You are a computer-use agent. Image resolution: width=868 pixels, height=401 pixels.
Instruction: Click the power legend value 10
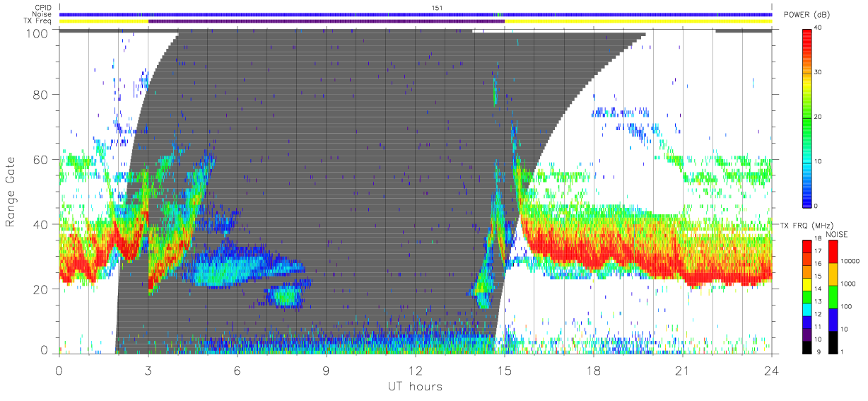(x=818, y=161)
